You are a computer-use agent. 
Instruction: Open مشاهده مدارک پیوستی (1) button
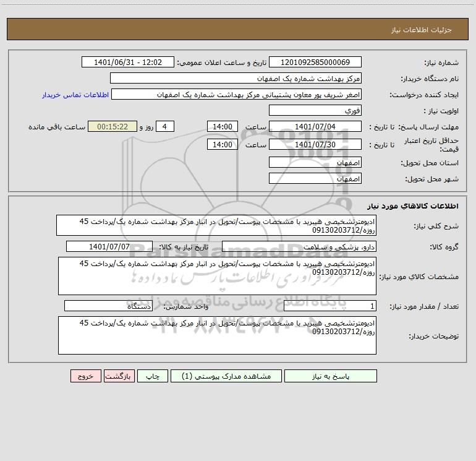coord(226,376)
